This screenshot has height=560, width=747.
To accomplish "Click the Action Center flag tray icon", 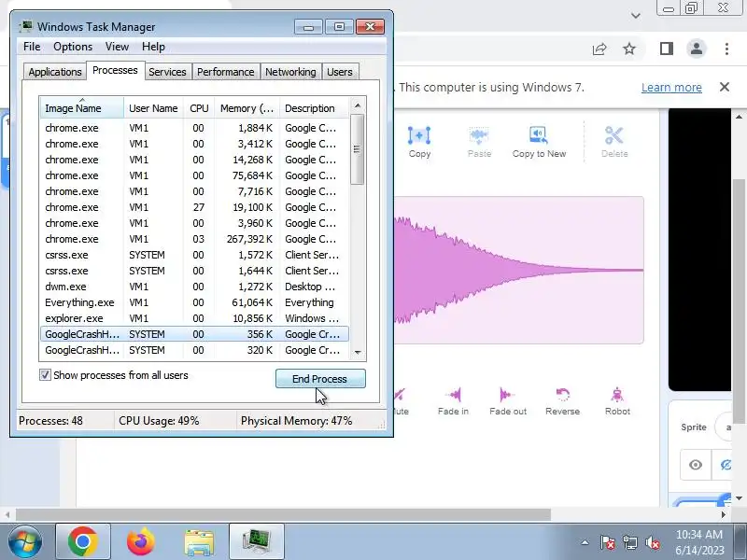I will (608, 542).
